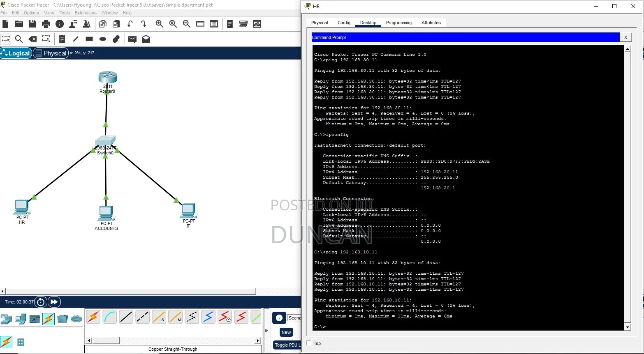Click the terminal scroll up arrow
The width and height of the screenshot is (644, 354).
pyautogui.click(x=628, y=49)
